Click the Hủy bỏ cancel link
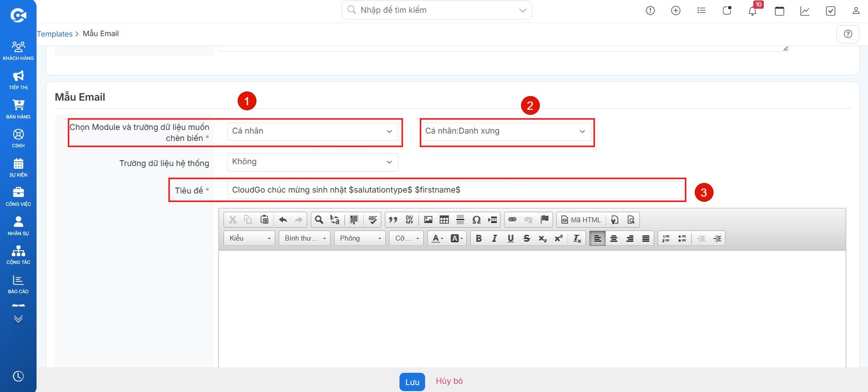 click(449, 381)
